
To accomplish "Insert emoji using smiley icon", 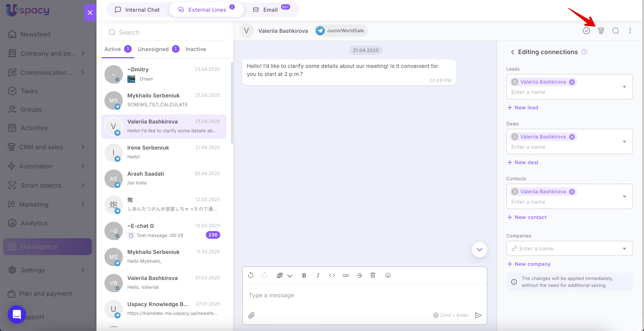I will [388, 275].
